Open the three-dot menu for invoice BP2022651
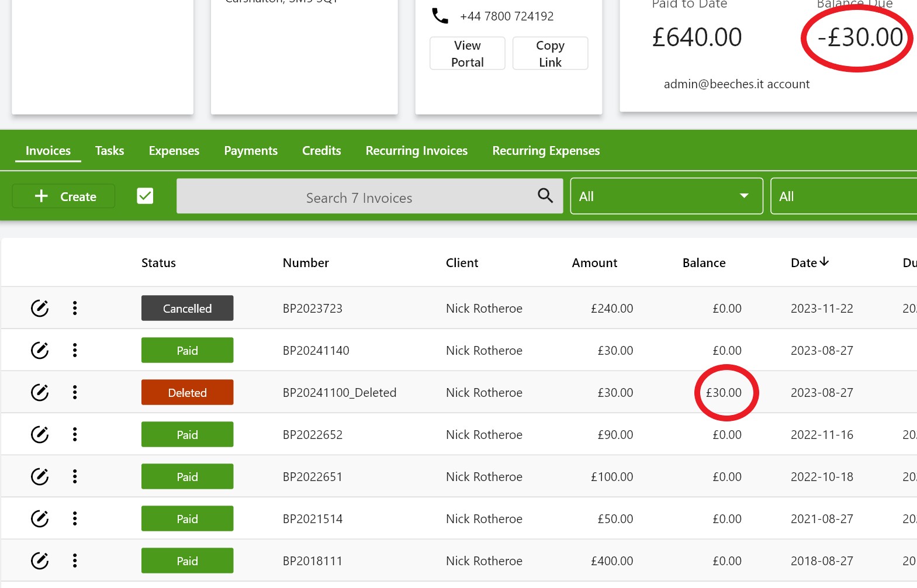The height and width of the screenshot is (588, 917). 75,476
